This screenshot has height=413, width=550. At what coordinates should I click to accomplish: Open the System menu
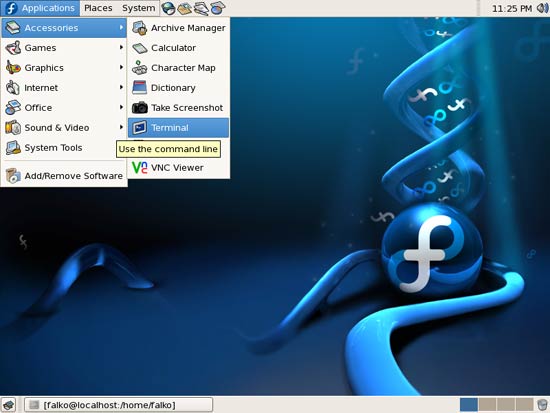(138, 8)
